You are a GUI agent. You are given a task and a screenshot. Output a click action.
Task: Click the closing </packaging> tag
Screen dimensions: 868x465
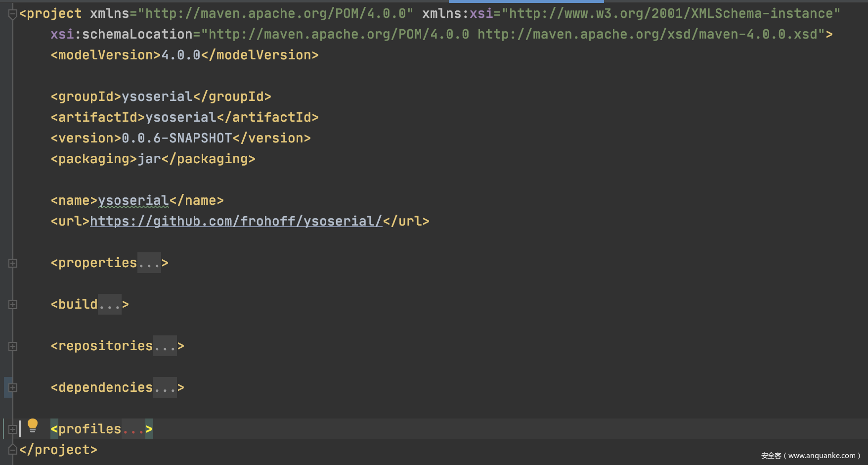209,159
